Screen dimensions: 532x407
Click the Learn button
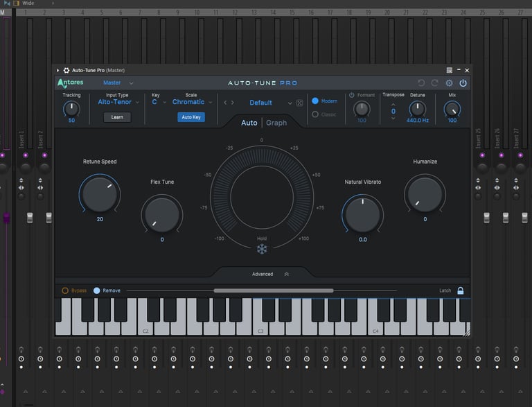tap(117, 117)
